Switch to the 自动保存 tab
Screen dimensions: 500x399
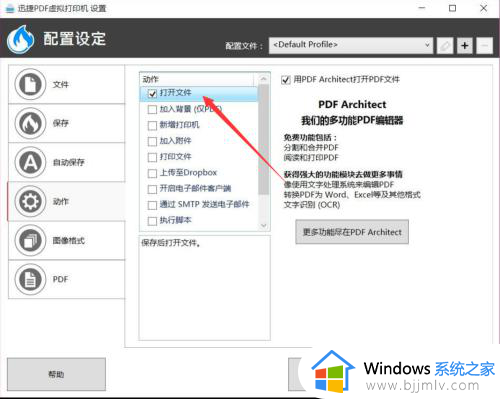click(67, 162)
